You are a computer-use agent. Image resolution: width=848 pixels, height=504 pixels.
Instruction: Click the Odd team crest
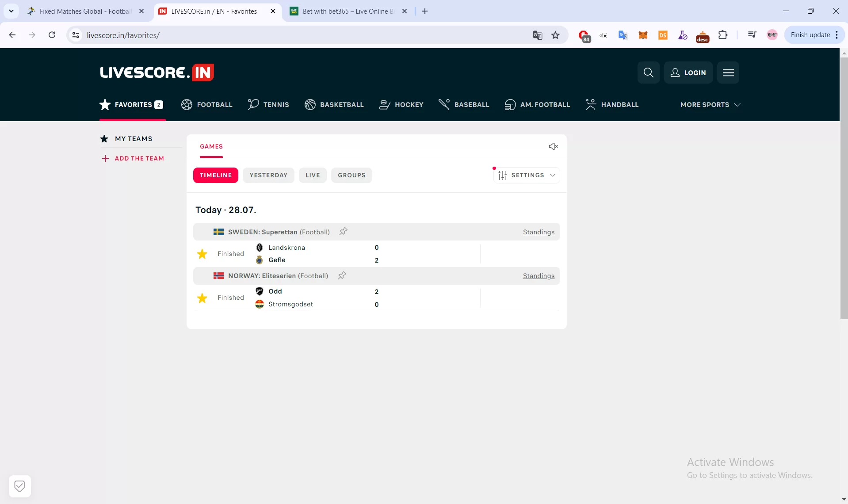[260, 291]
